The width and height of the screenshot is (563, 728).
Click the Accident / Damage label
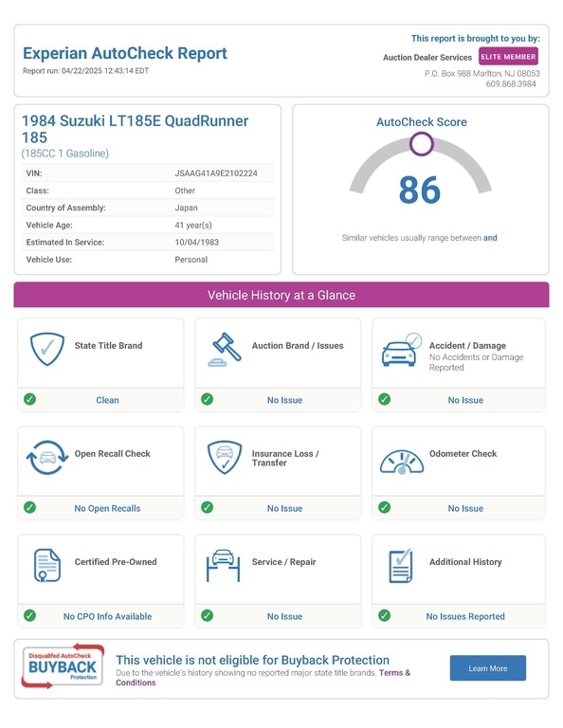click(467, 345)
